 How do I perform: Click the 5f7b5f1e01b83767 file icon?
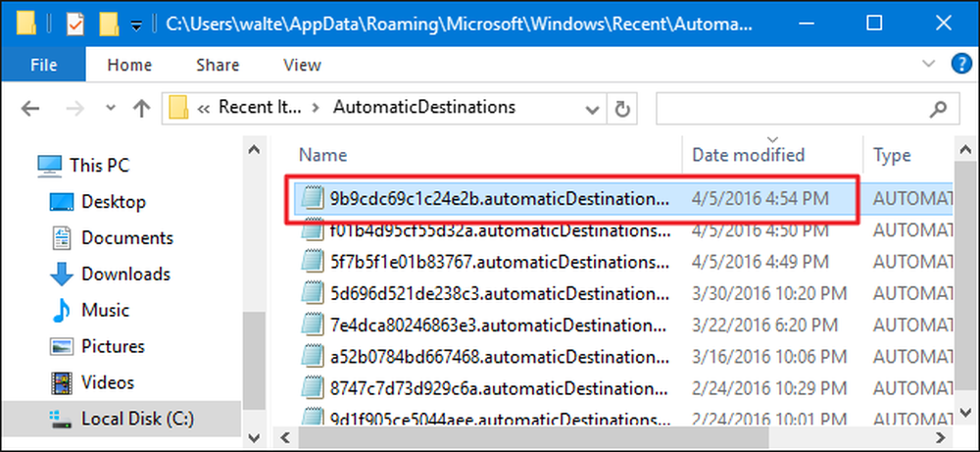click(312, 262)
